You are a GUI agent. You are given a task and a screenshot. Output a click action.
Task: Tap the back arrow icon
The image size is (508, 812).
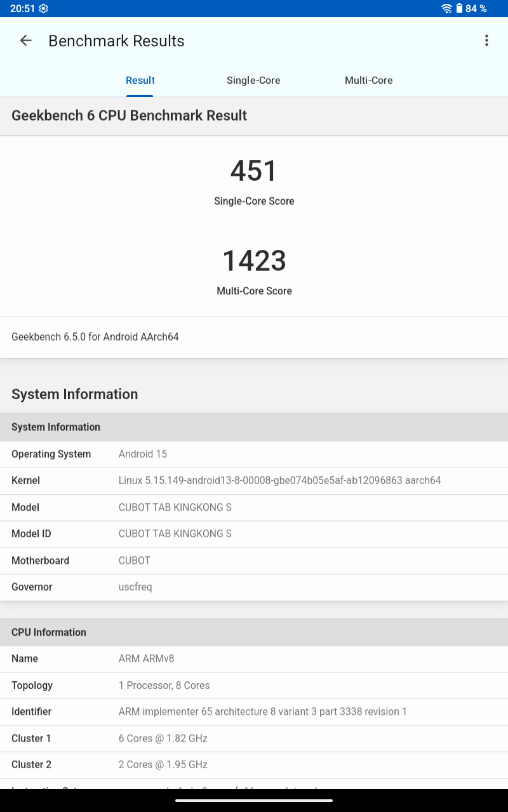tap(25, 41)
